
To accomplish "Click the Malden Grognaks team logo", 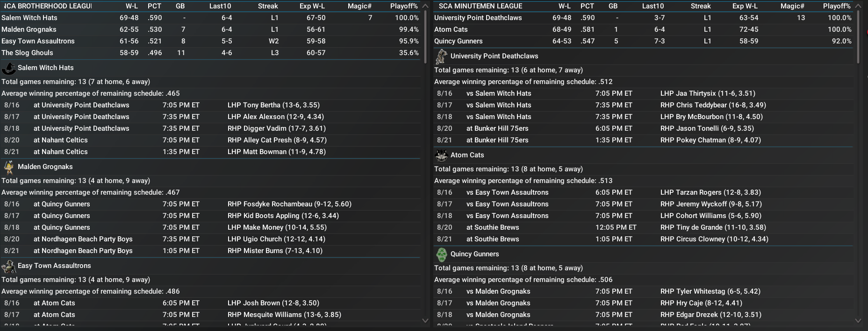I will [9, 167].
